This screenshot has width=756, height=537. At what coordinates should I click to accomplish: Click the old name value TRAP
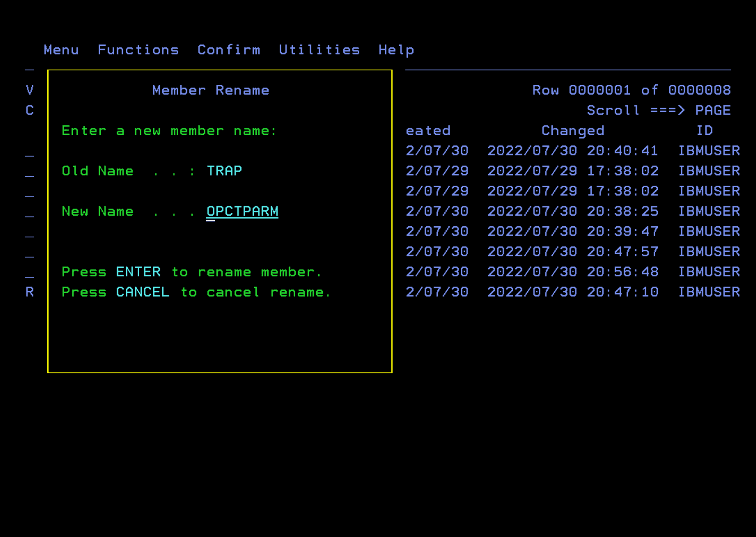click(x=224, y=171)
